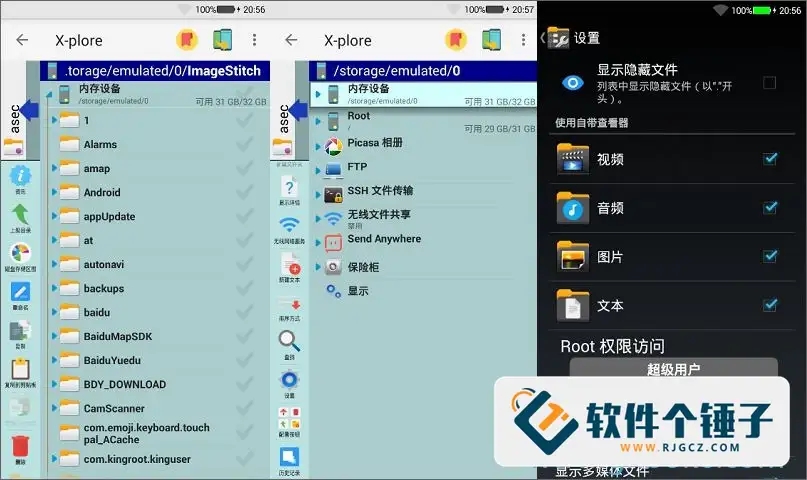Tap the 设置 header back arrow
The image size is (807, 480).
[x=542, y=38]
